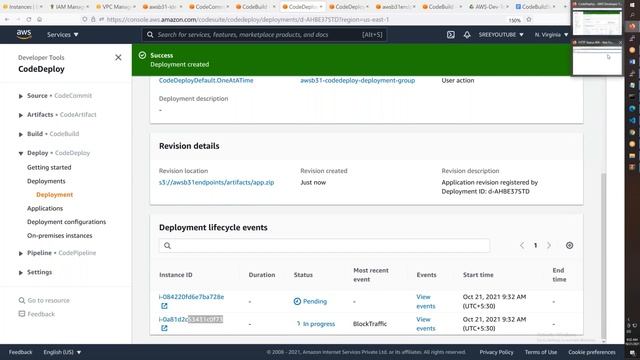Open external link icon for i-084220fd6e7ba728e
The image size is (640, 360).
click(x=164, y=306)
